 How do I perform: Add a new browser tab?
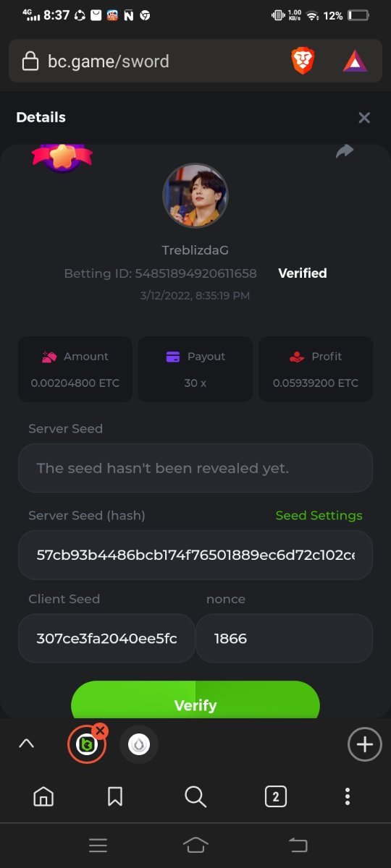click(365, 744)
